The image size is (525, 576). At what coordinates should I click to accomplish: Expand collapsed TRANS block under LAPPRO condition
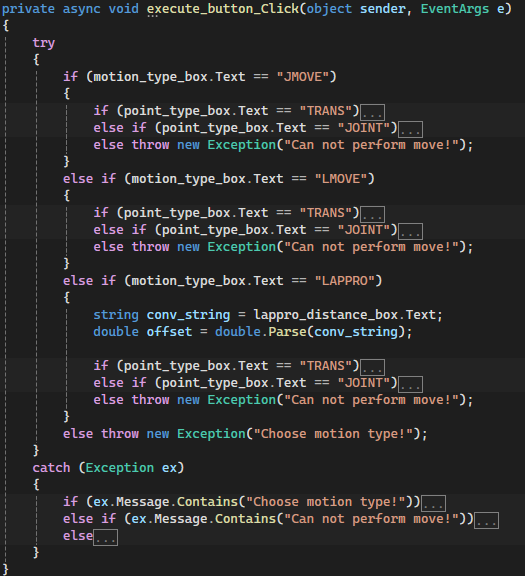point(373,367)
